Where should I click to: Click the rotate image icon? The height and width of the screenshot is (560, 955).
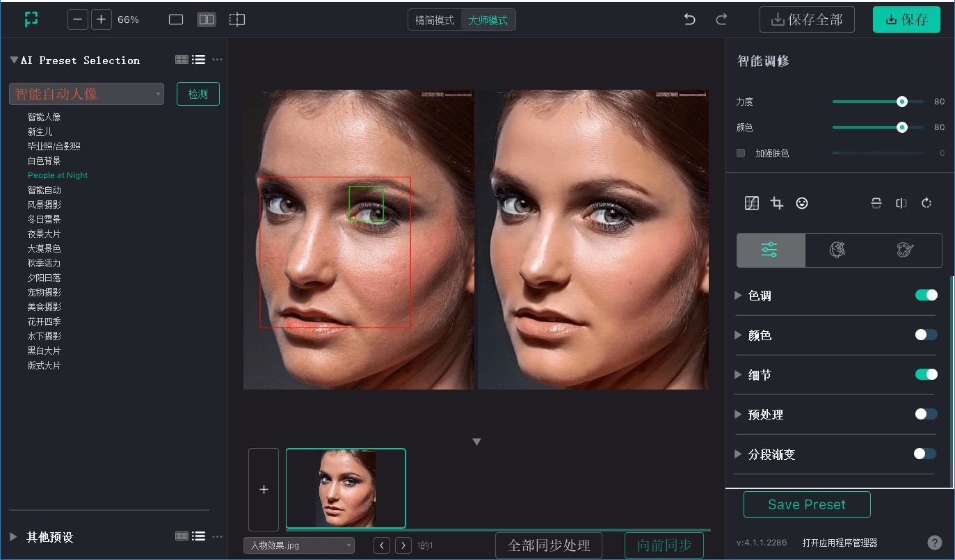(926, 203)
